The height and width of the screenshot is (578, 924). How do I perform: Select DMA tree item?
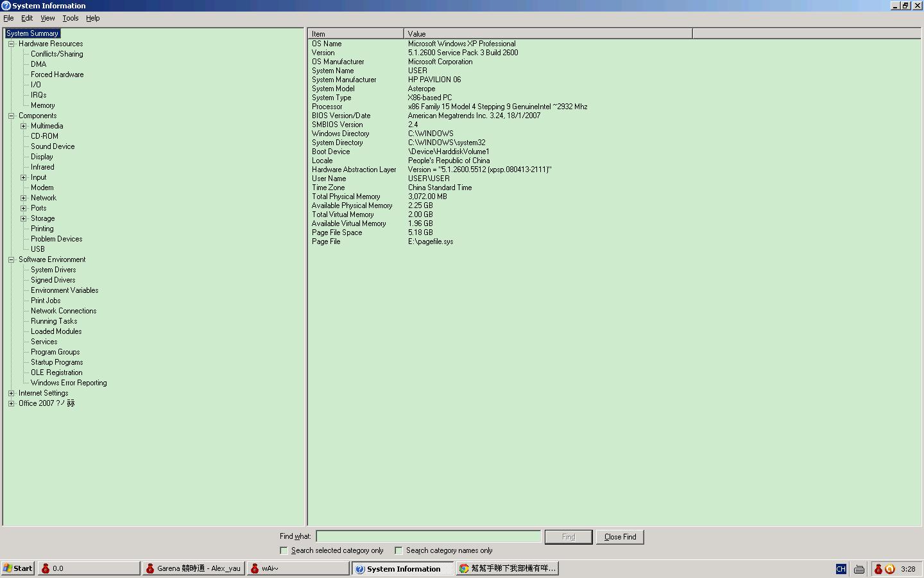pos(38,64)
